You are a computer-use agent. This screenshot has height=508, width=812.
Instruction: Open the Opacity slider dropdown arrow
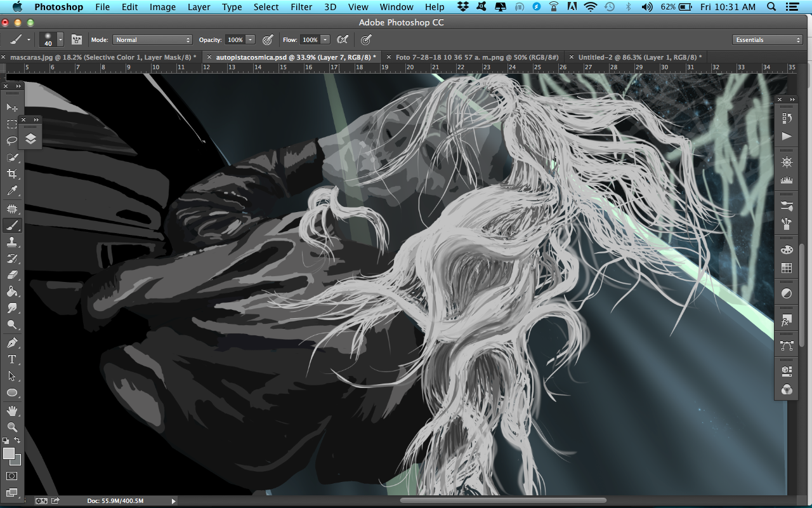pyautogui.click(x=251, y=39)
